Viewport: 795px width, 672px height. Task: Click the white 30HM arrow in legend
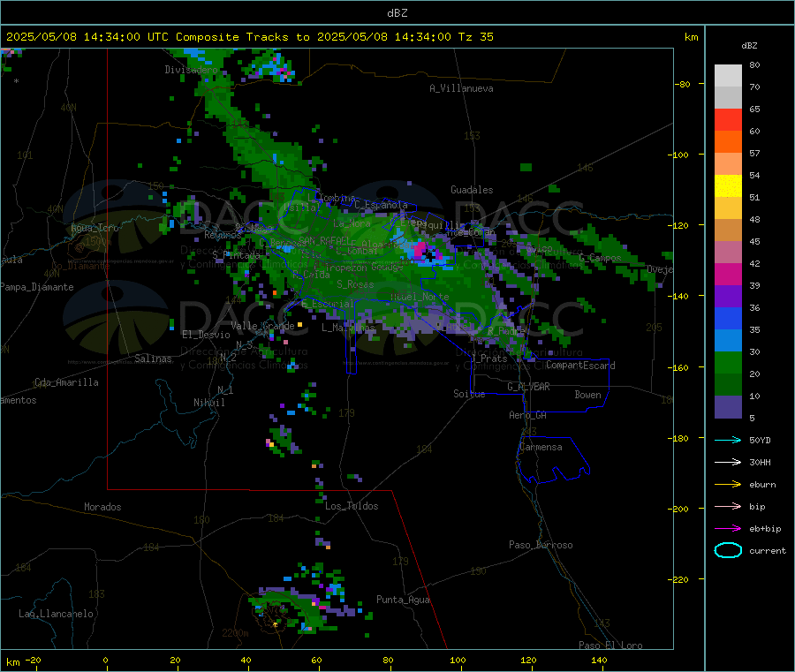pos(728,462)
